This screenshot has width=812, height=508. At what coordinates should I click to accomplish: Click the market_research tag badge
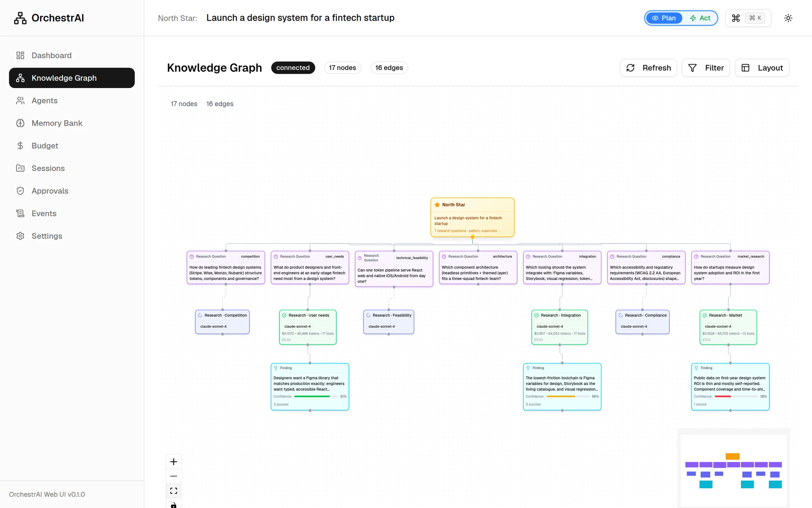[x=751, y=257]
